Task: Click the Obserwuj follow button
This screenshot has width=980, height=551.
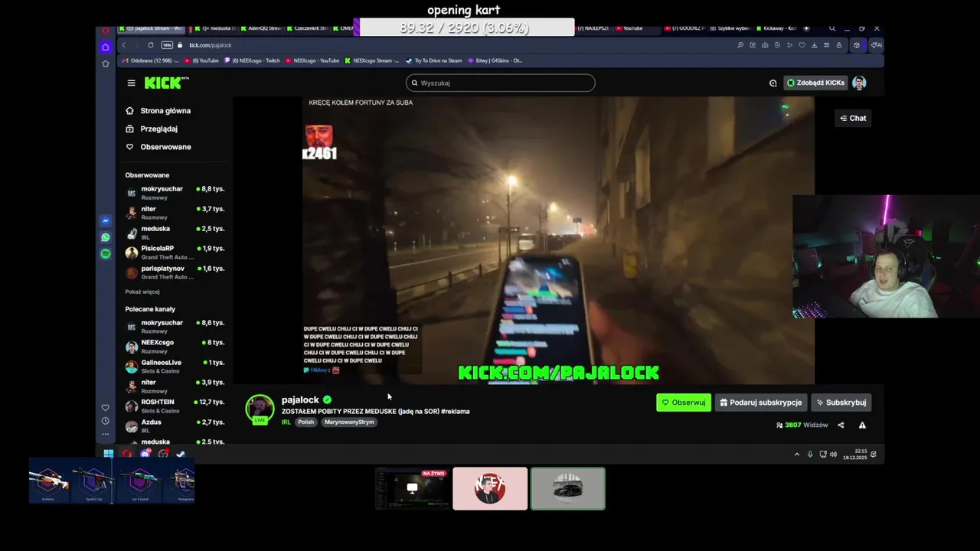Action: coord(684,403)
